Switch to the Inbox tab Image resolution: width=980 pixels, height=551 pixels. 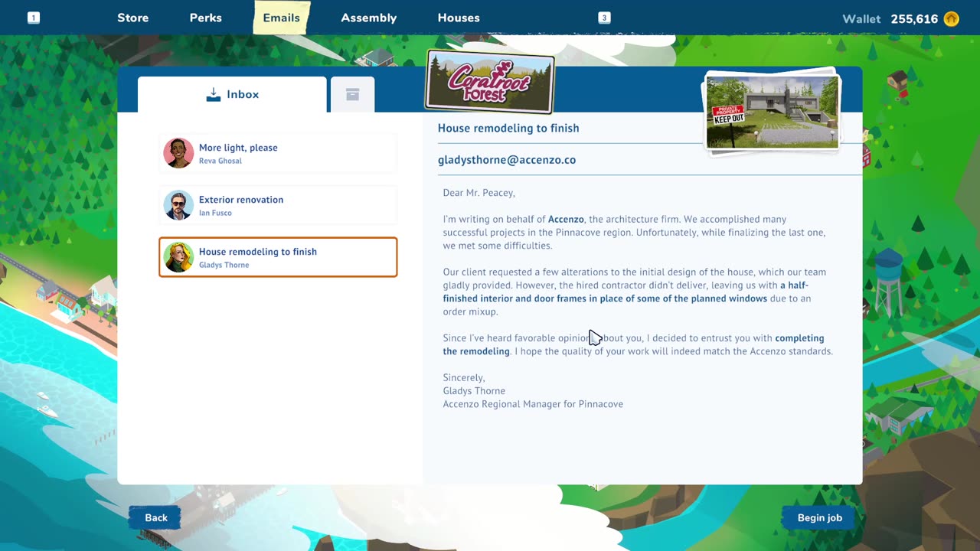pyautogui.click(x=232, y=94)
